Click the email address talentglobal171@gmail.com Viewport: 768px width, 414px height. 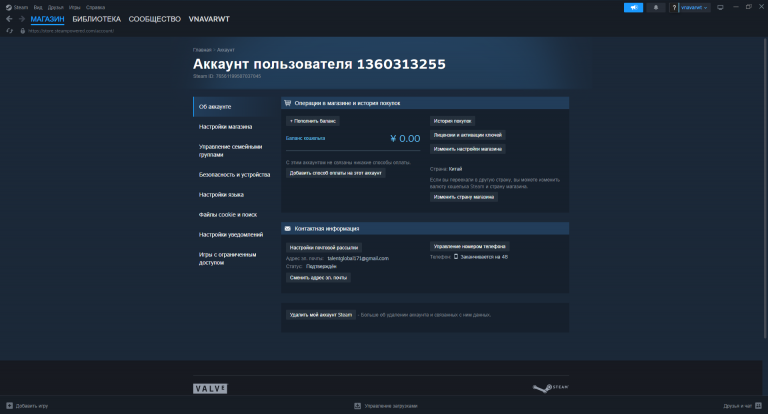click(358, 258)
